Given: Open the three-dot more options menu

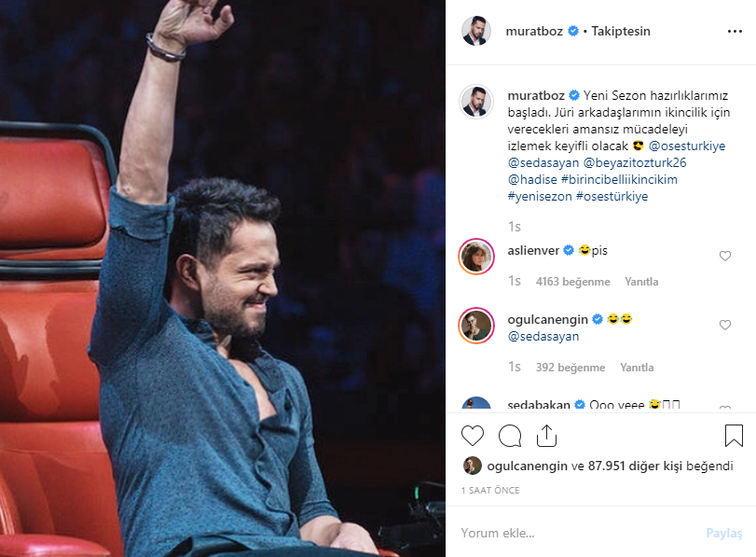Looking at the screenshot, I should 735,32.
